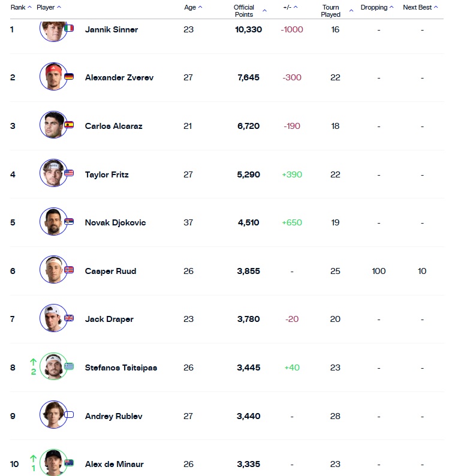
Task: Open Andrey Rublev's profile link
Action: [x=113, y=416]
